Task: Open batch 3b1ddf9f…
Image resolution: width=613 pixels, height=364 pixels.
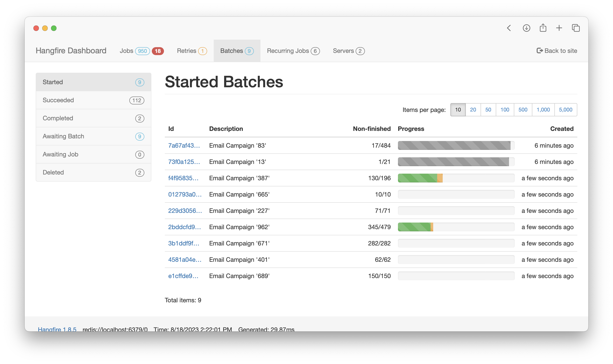Action: [184, 243]
